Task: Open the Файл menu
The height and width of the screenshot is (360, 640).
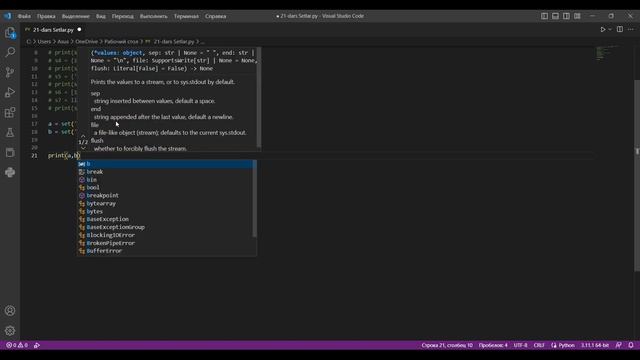Action: tap(24, 16)
